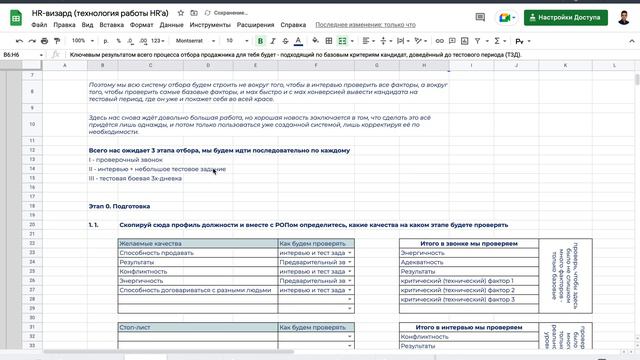Toggle italic formatting
This screenshot has height=360, width=640.
pyautogui.click(x=273, y=41)
